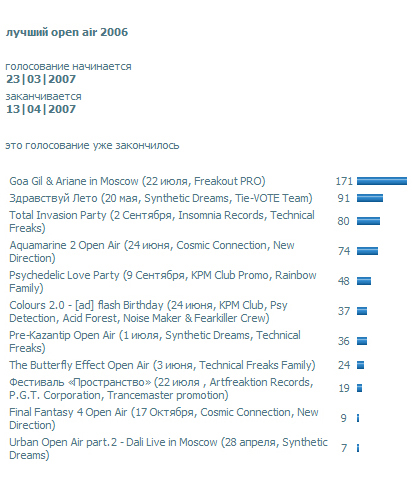Select Urban Open Air part.2 entry
The image size is (412, 494).
168,448
